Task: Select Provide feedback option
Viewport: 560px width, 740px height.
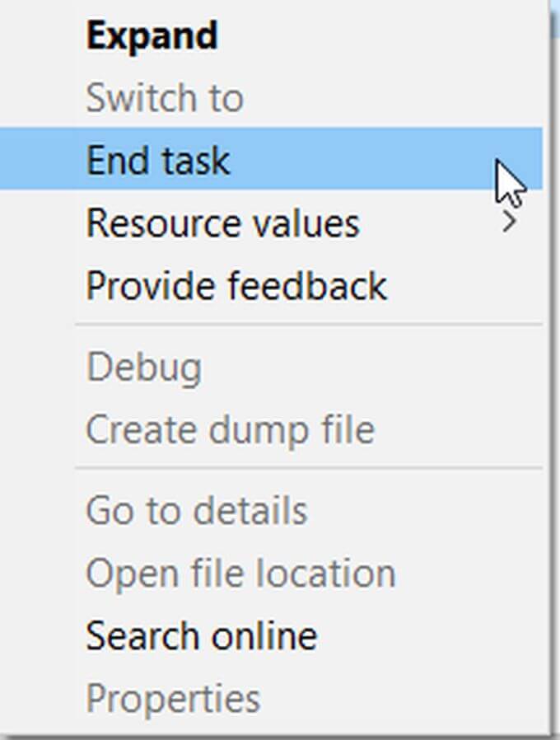Action: [236, 286]
